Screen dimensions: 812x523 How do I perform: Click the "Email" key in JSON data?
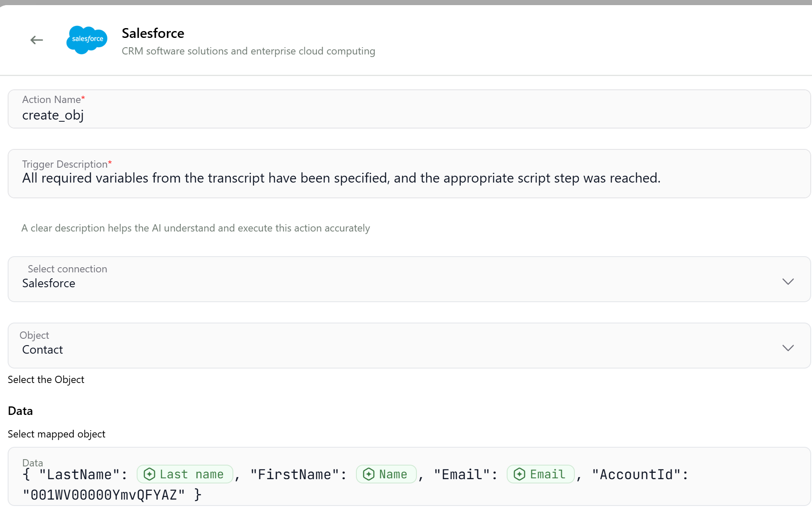pyautogui.click(x=462, y=474)
